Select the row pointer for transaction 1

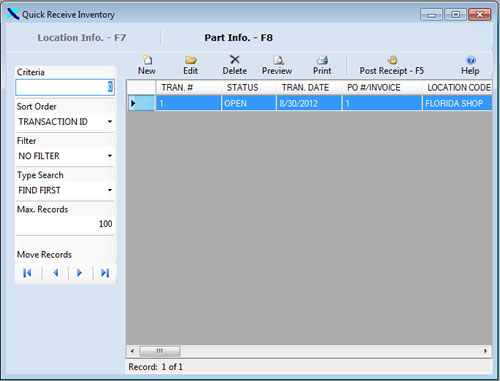[141, 103]
